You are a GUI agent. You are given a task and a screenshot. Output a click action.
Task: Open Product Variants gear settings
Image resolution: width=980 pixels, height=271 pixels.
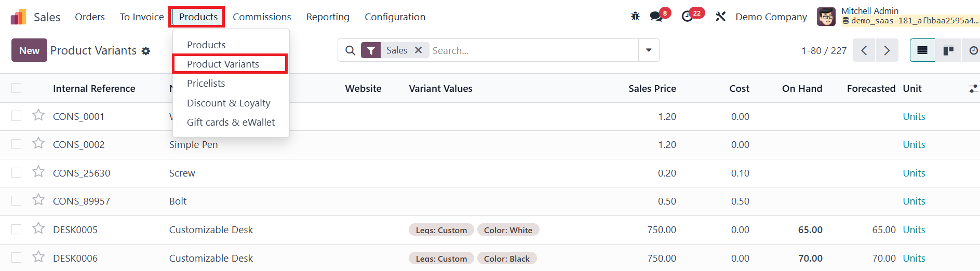click(146, 51)
